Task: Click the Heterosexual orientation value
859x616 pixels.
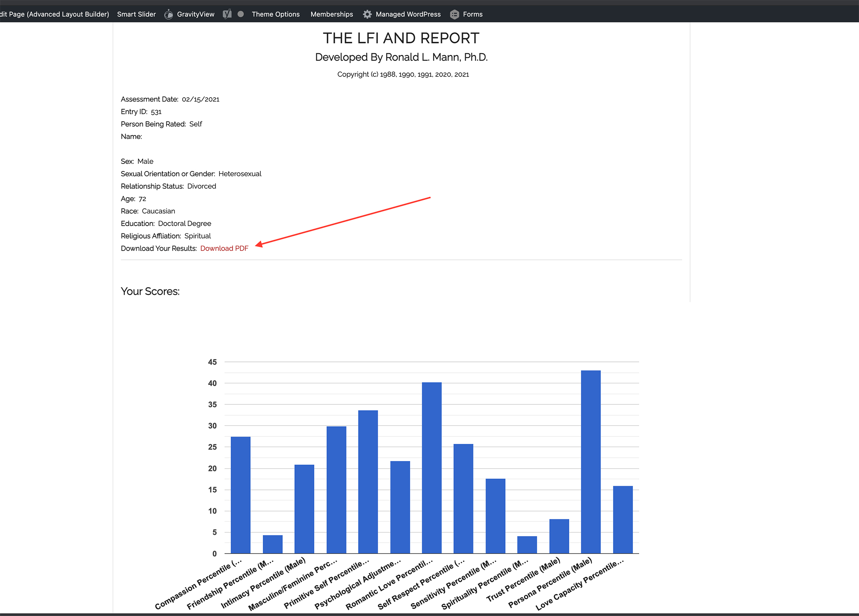Action: (240, 174)
